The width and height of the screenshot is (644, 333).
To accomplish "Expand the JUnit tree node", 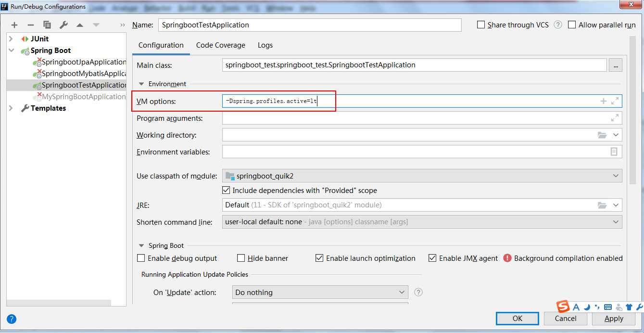I will (11, 38).
